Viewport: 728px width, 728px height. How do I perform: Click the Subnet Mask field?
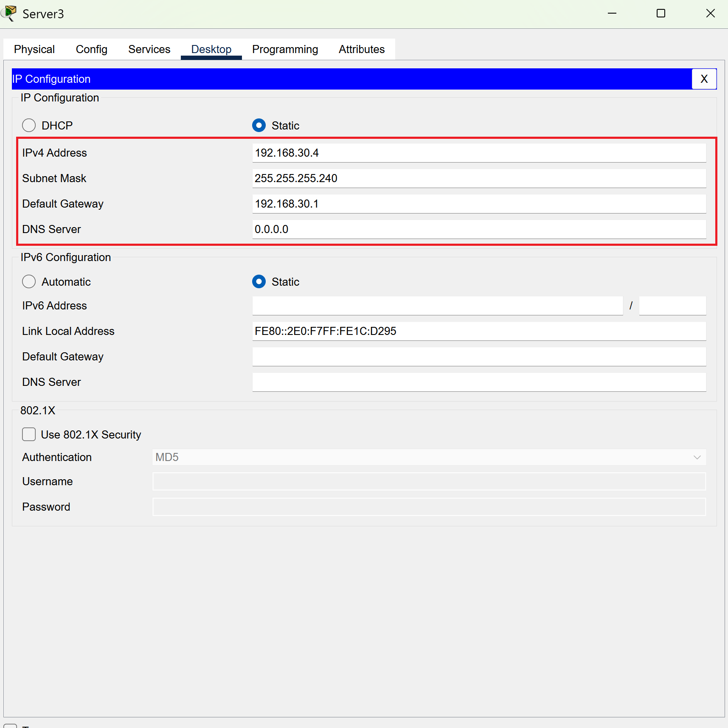[479, 178]
